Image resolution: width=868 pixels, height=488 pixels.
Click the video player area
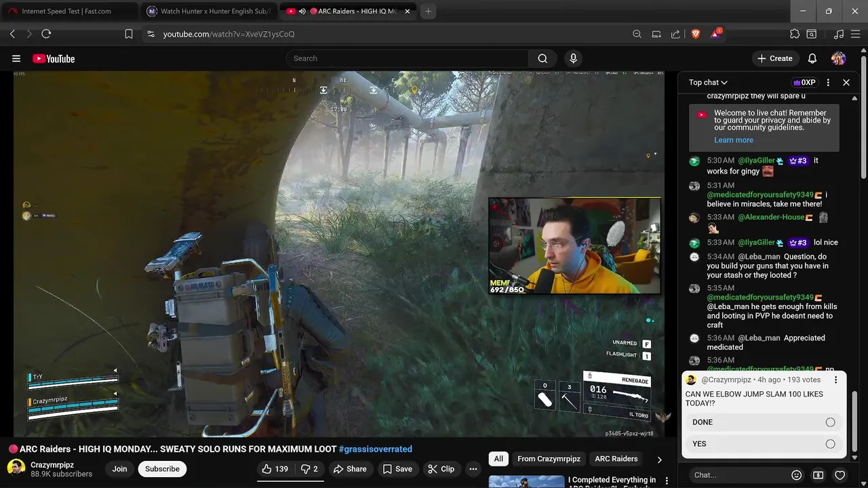[x=339, y=254]
